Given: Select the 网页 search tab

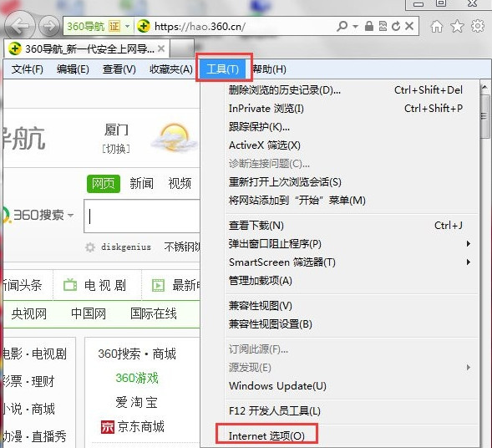Looking at the screenshot, I should click(x=104, y=183).
